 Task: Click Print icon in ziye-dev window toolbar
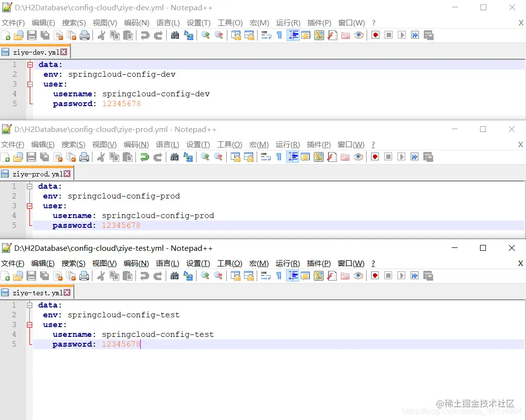click(85, 35)
